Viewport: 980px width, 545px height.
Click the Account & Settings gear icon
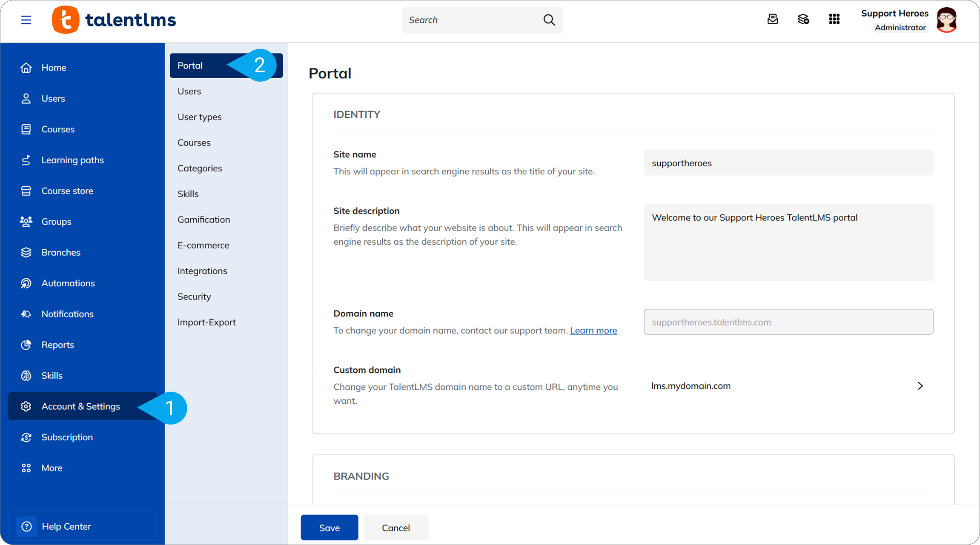26,406
